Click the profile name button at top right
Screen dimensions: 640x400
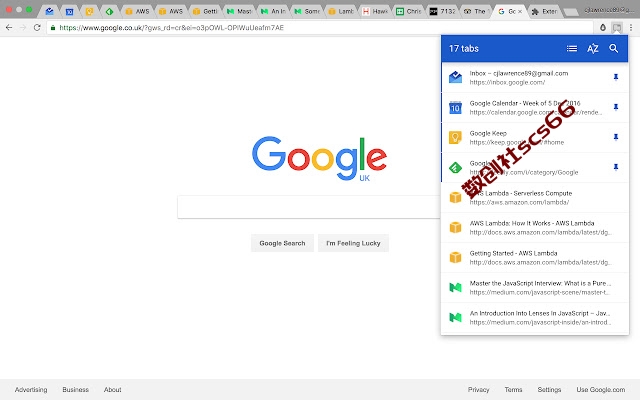(609, 10)
